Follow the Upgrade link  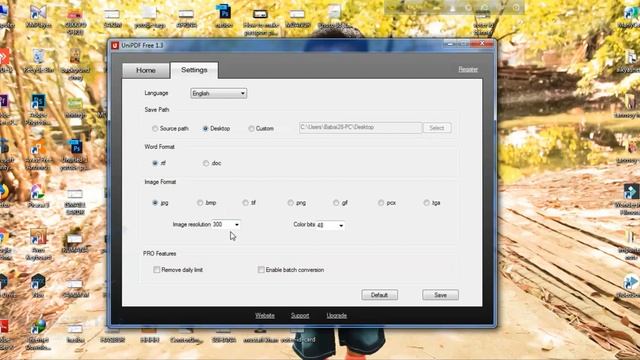click(x=337, y=316)
